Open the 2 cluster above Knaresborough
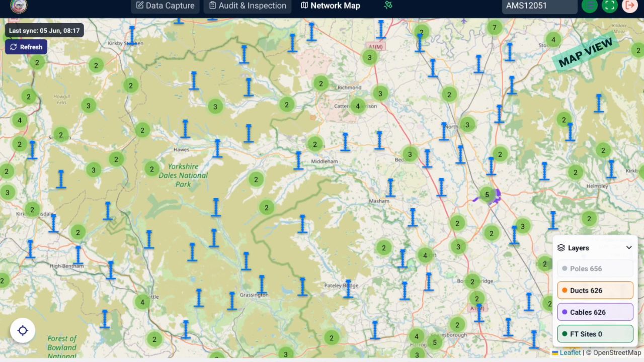 click(457, 324)
